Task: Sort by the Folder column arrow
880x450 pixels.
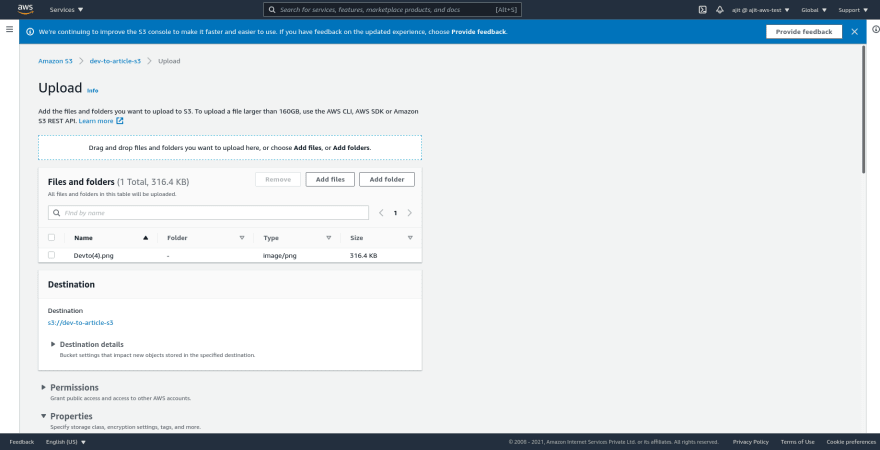Action: (242, 238)
